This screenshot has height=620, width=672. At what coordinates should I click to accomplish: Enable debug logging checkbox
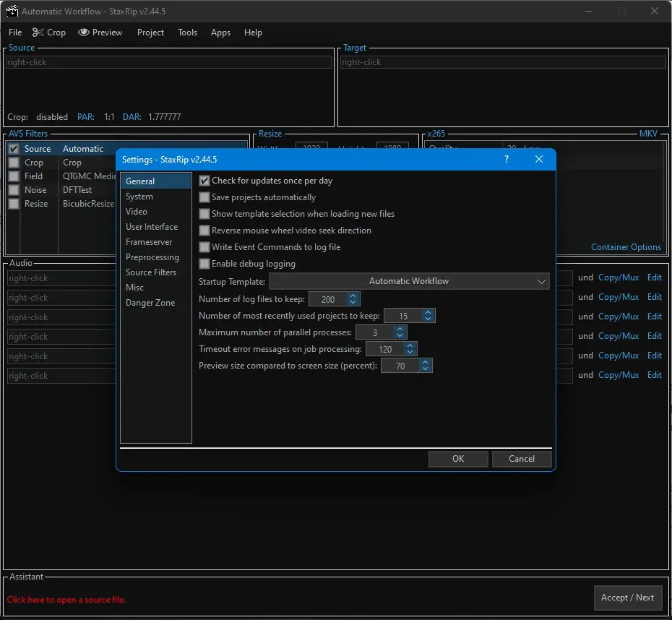204,264
